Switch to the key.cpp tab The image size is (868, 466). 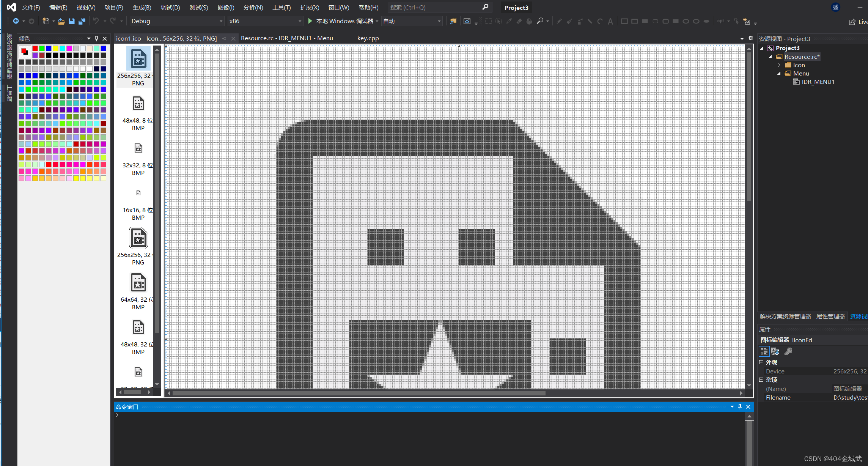pyautogui.click(x=368, y=38)
